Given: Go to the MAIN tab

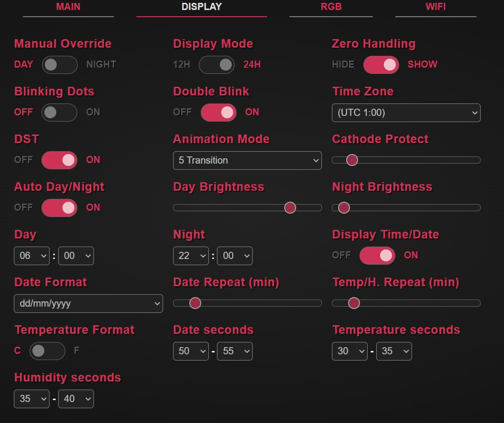Looking at the screenshot, I should 68,7.
